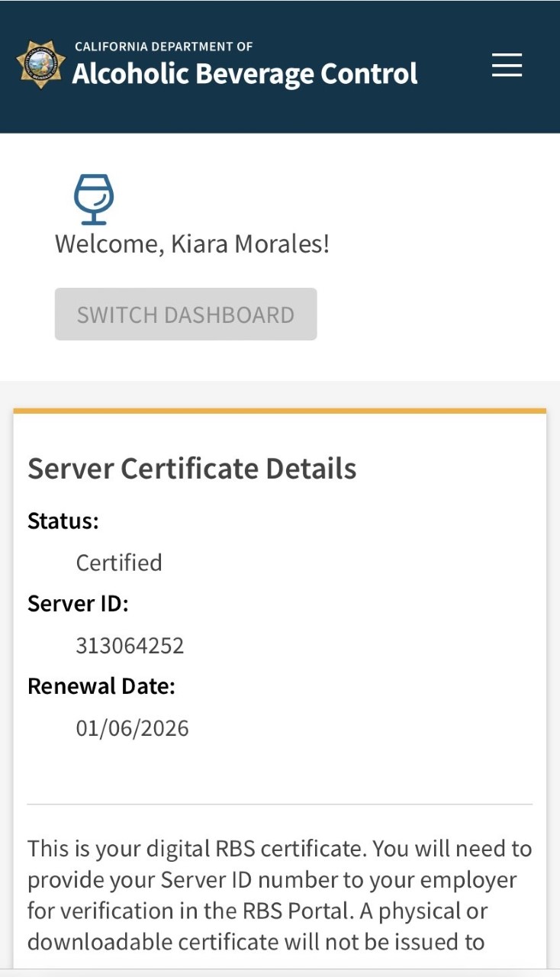Select the Certified status value
Image resolution: width=560 pixels, height=977 pixels.
(x=119, y=563)
